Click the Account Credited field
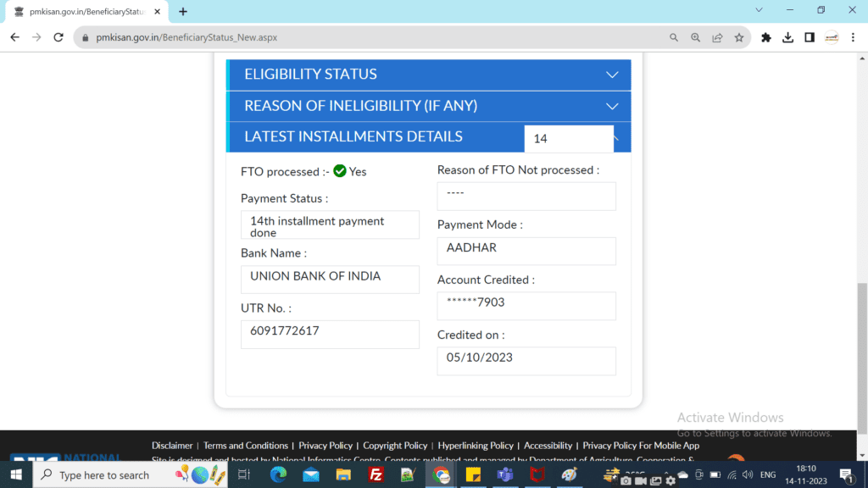The width and height of the screenshot is (868, 488). pyautogui.click(x=526, y=306)
